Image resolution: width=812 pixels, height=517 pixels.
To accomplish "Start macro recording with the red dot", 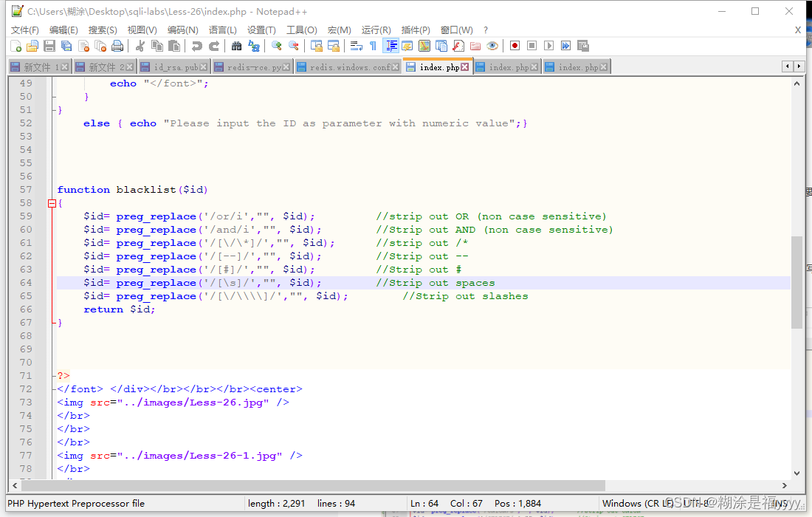I will [x=515, y=46].
